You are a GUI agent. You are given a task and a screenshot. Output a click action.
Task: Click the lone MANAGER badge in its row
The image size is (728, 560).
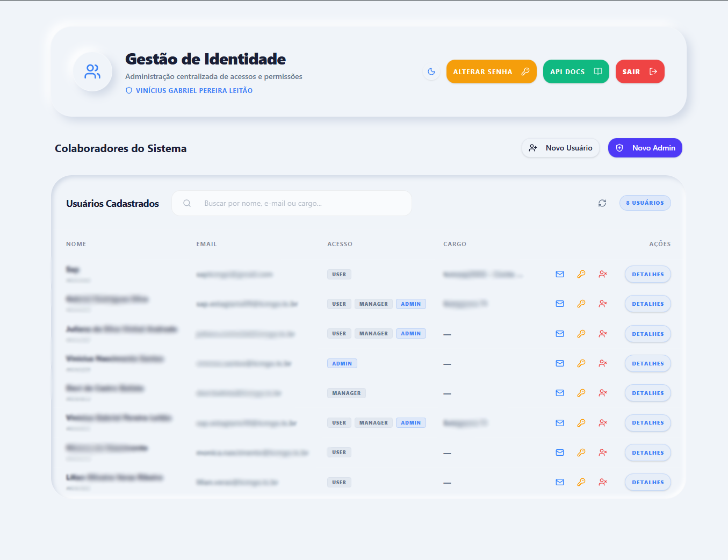(x=347, y=393)
